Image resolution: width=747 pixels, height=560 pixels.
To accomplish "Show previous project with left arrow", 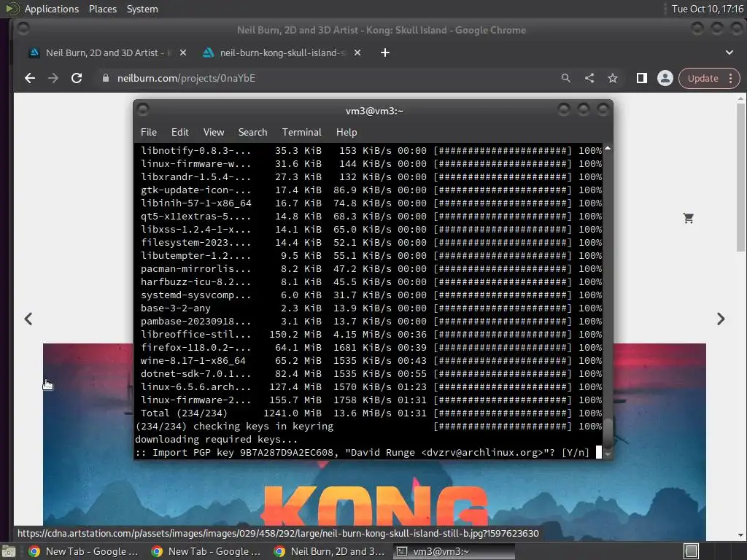I will click(x=28, y=319).
